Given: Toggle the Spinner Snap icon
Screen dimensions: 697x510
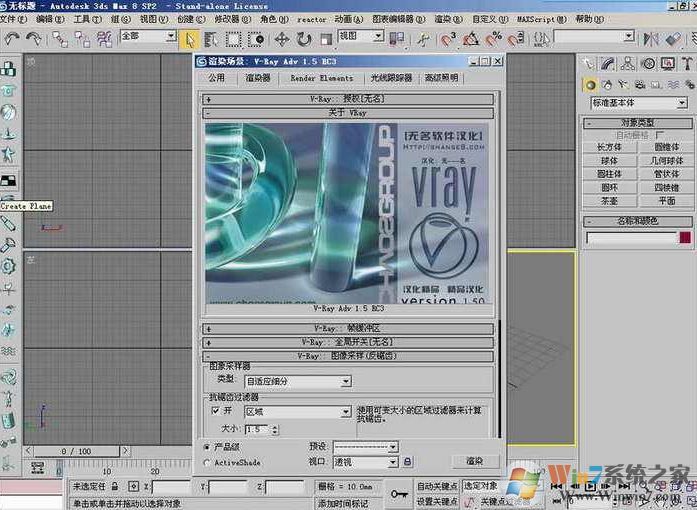Looking at the screenshot, I should (x=516, y=39).
